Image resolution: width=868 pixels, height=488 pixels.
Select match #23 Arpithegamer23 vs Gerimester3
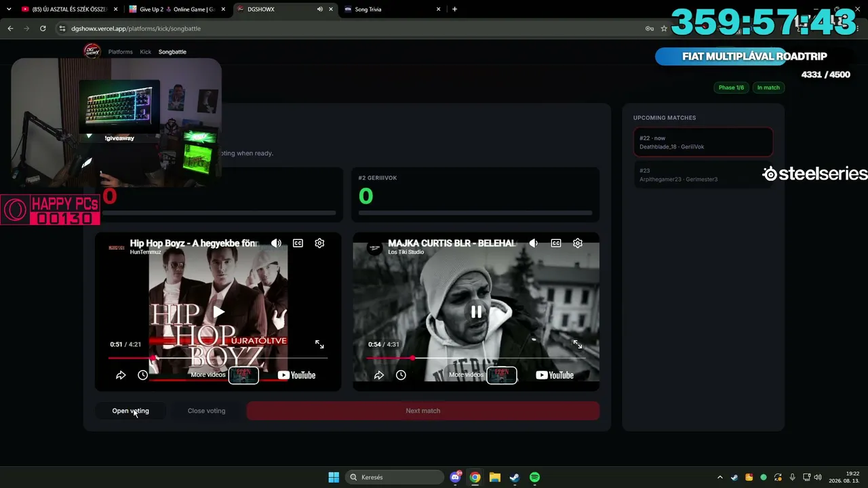click(703, 175)
